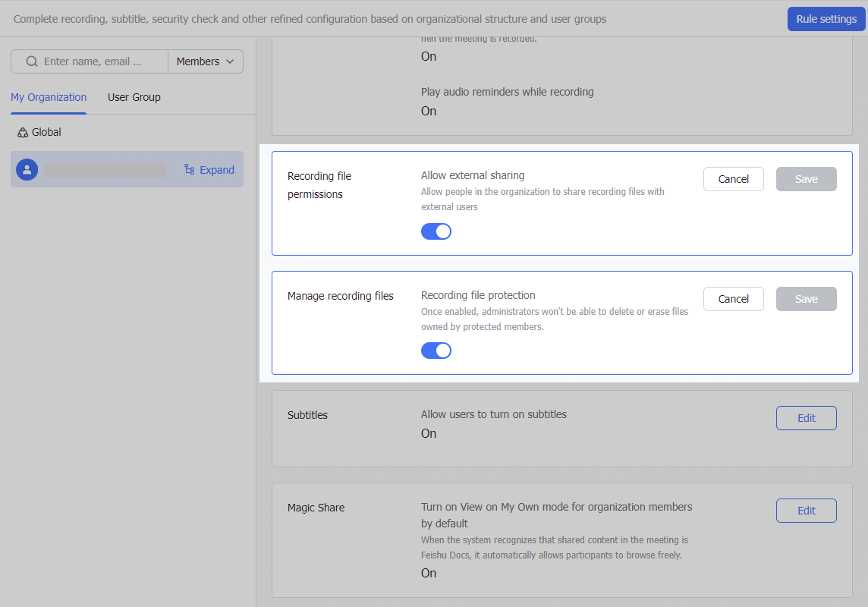Click the 'Manage recording files' section title

pos(341,296)
